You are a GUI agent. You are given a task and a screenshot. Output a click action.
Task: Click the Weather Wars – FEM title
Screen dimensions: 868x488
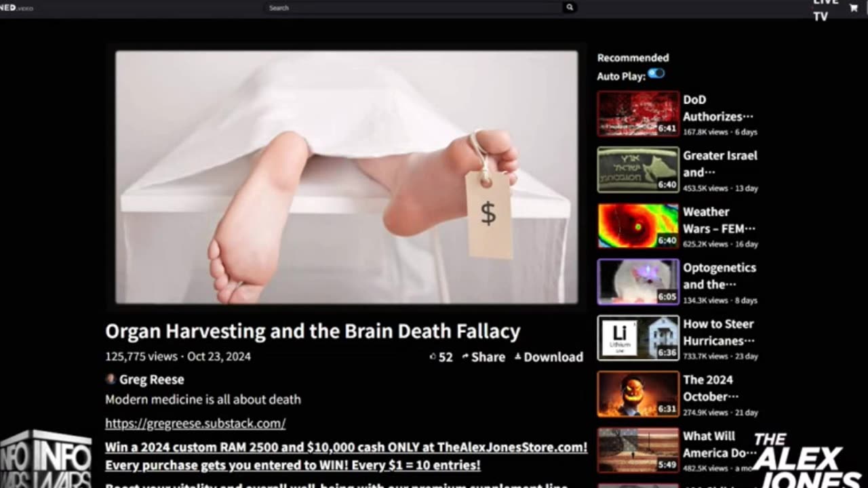click(x=719, y=220)
